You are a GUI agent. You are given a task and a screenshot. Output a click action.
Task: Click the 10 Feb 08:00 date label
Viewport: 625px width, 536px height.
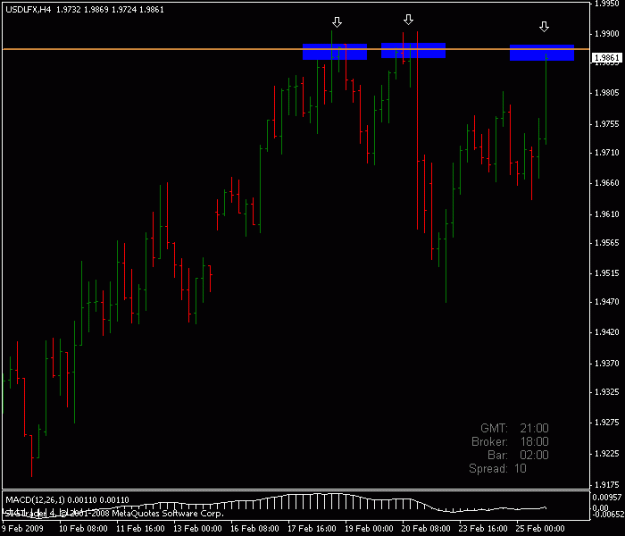pos(83,529)
